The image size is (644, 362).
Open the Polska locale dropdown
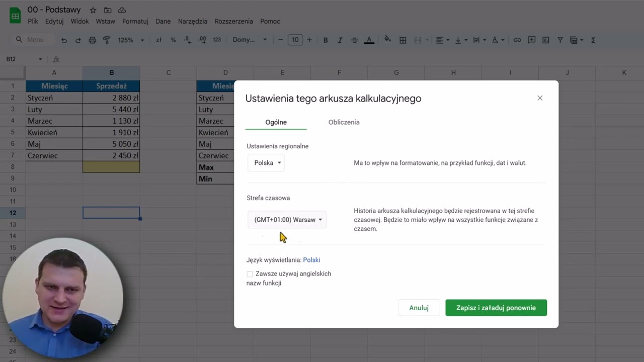(x=266, y=163)
